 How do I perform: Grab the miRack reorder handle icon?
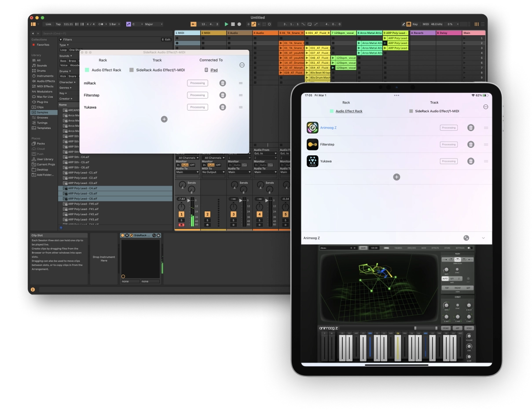point(241,83)
